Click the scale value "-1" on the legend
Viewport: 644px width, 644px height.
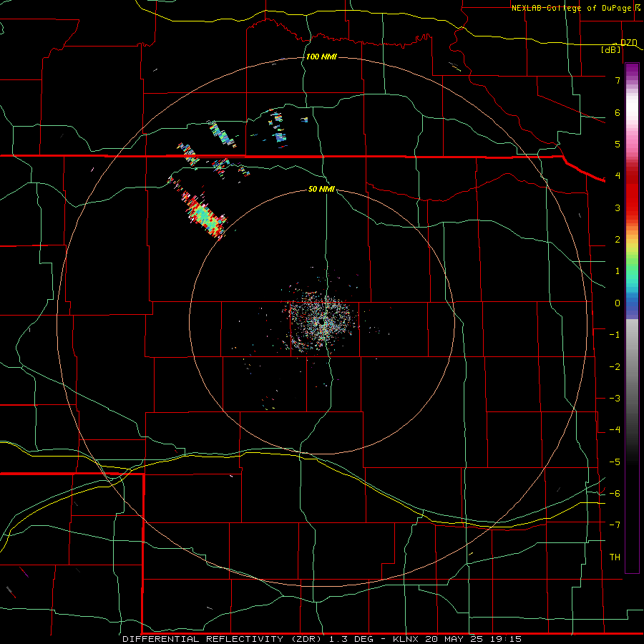pyautogui.click(x=615, y=335)
